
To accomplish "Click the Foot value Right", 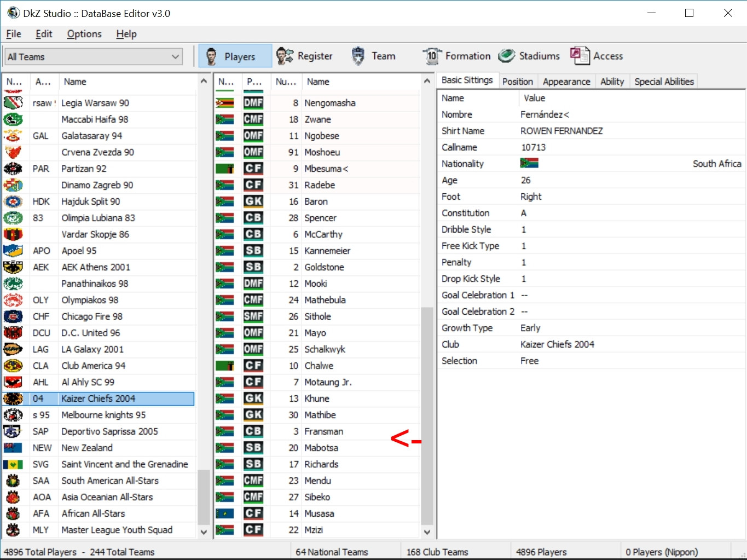I will coord(531,197).
